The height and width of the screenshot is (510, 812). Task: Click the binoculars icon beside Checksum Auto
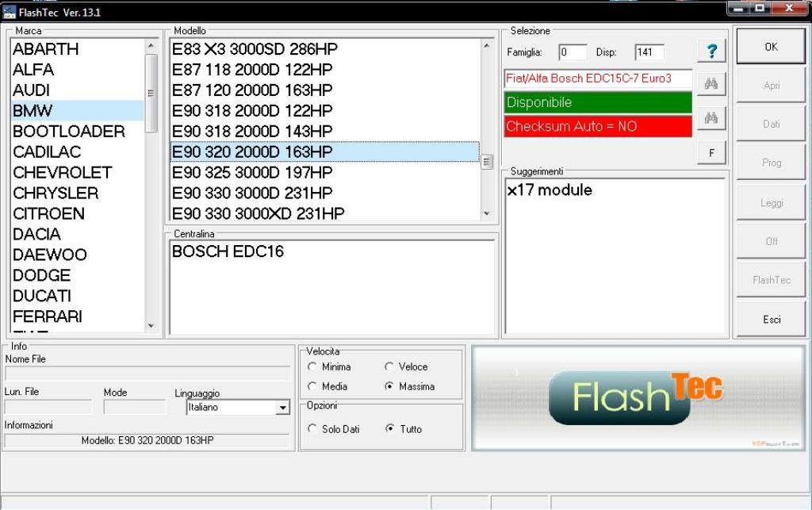click(711, 118)
